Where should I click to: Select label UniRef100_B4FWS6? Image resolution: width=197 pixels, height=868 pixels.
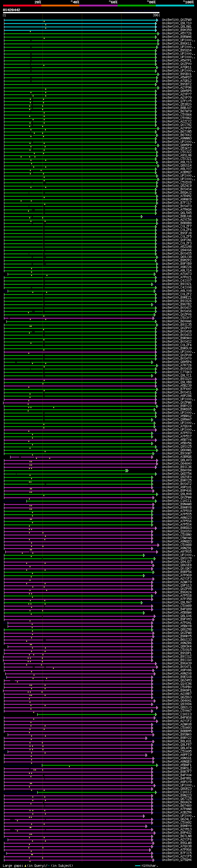[176, 718]
